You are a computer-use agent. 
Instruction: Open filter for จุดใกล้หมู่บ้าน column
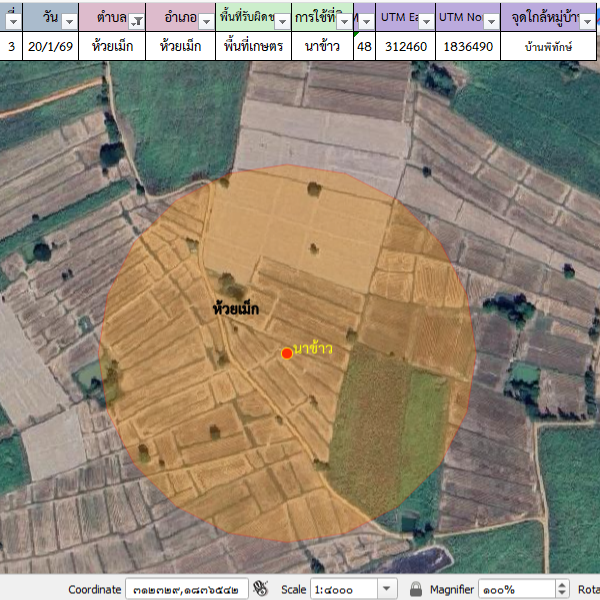pyautogui.click(x=585, y=21)
